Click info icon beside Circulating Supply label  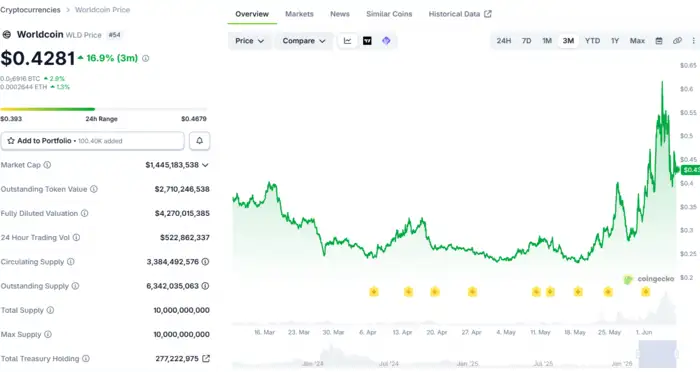click(71, 262)
